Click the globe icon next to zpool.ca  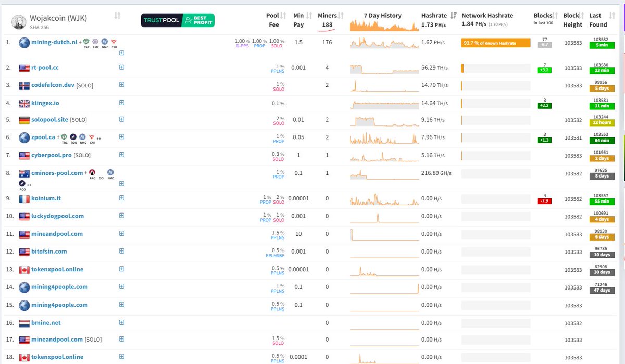(24, 137)
